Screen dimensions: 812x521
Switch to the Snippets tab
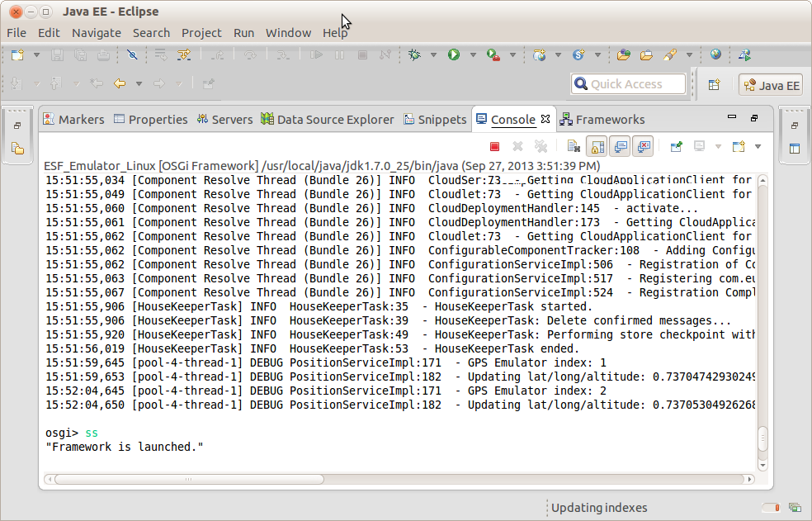435,119
